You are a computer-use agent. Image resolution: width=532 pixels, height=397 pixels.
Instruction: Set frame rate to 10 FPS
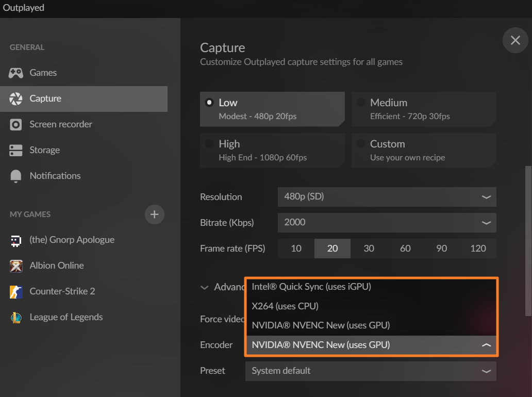pos(296,249)
